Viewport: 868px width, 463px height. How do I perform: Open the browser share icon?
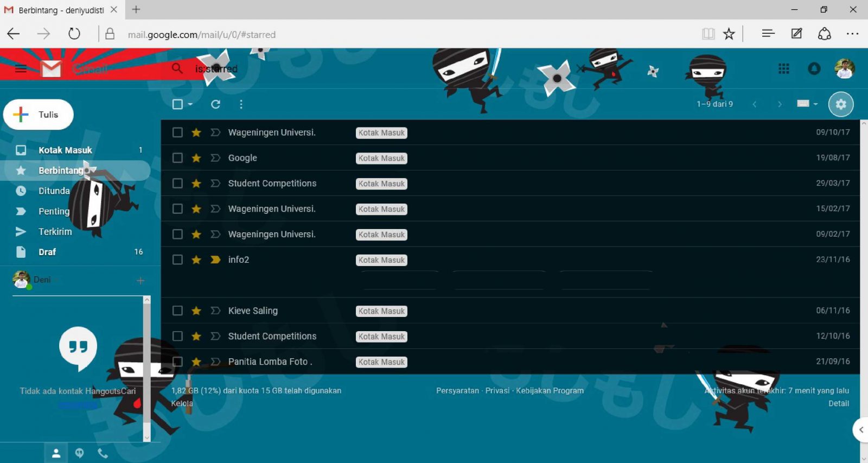pos(825,34)
